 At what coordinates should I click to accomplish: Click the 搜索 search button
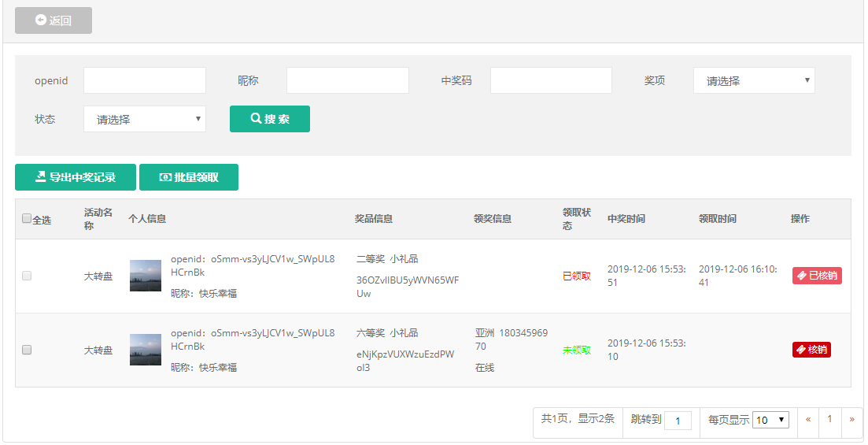270,119
